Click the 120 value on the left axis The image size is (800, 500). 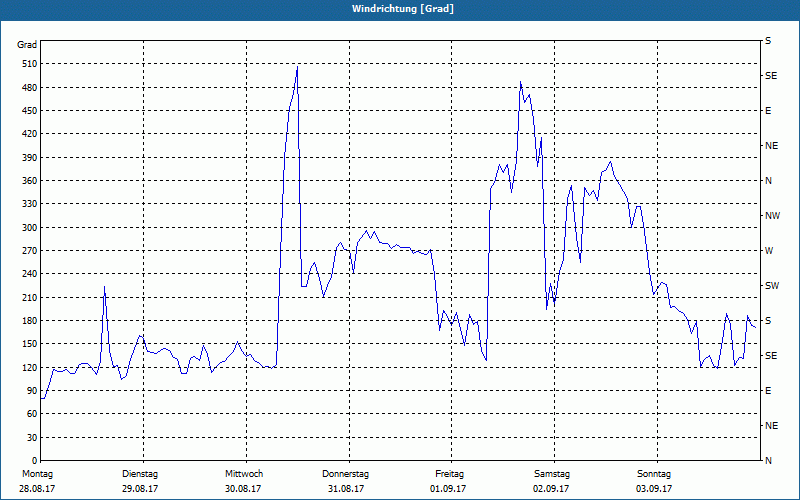(x=30, y=367)
